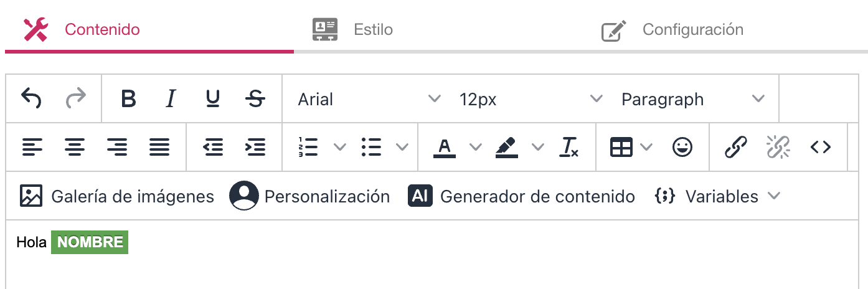
Task: Switch to the Configuración tab
Action: (x=672, y=29)
